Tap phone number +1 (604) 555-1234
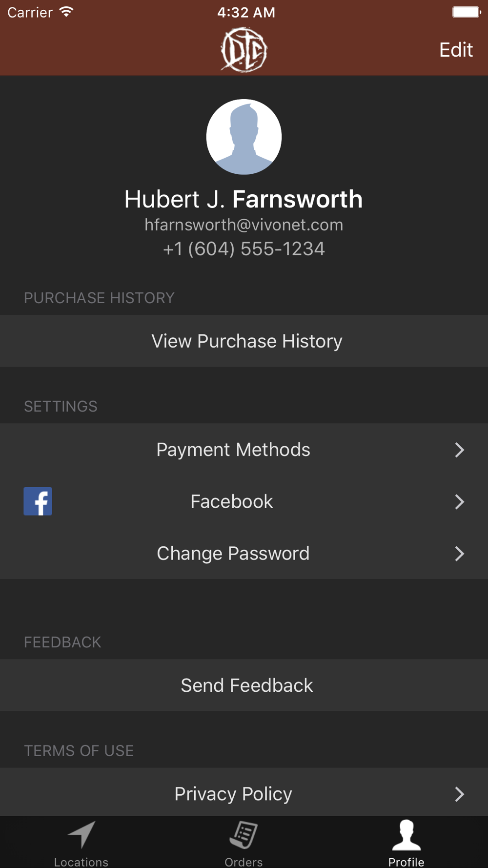 [244, 249]
